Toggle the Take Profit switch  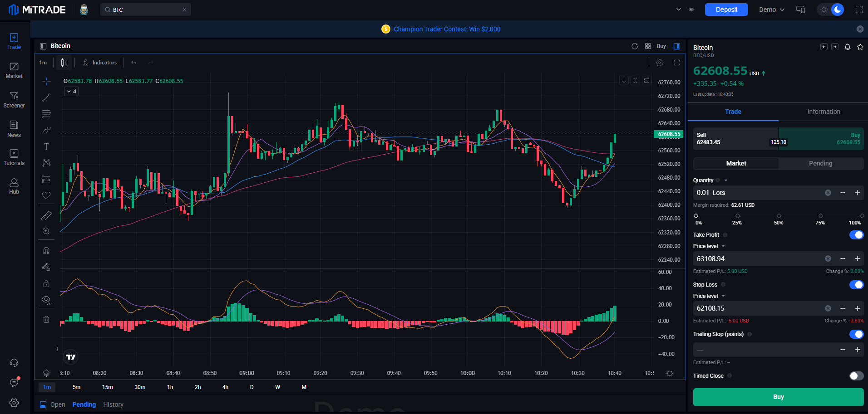(856, 235)
